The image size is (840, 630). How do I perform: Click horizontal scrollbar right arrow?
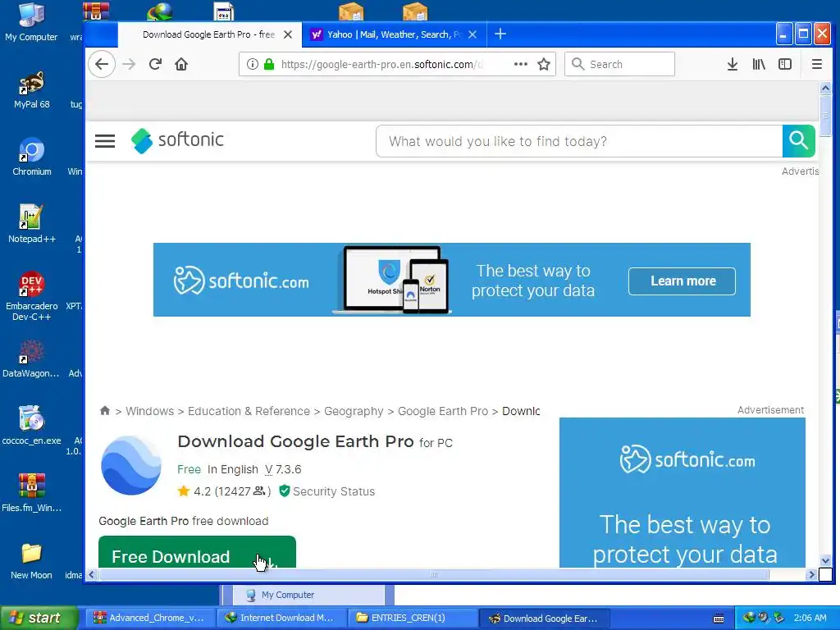click(811, 575)
